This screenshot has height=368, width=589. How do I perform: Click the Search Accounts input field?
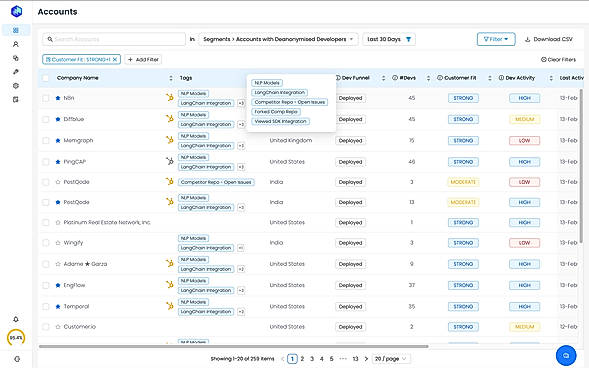(x=114, y=39)
